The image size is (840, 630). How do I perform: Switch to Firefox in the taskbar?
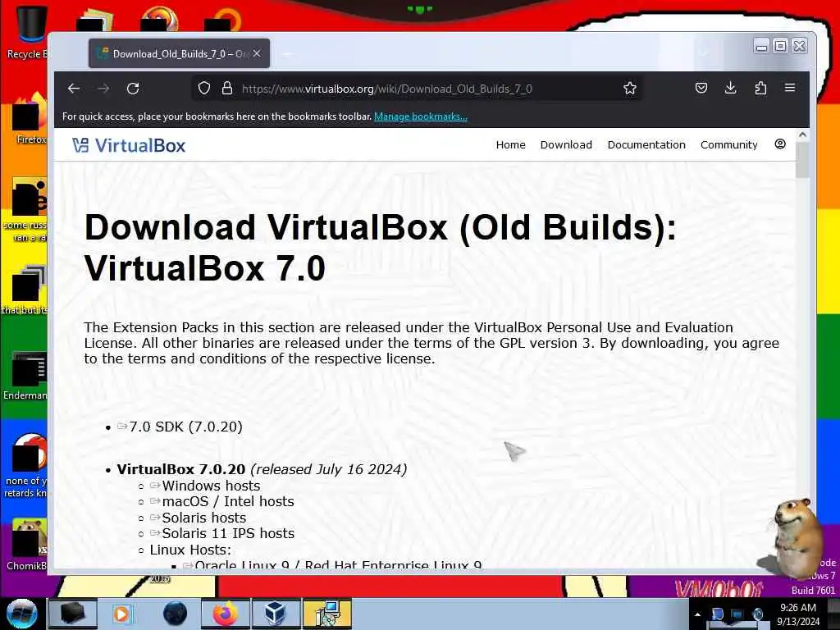226,614
